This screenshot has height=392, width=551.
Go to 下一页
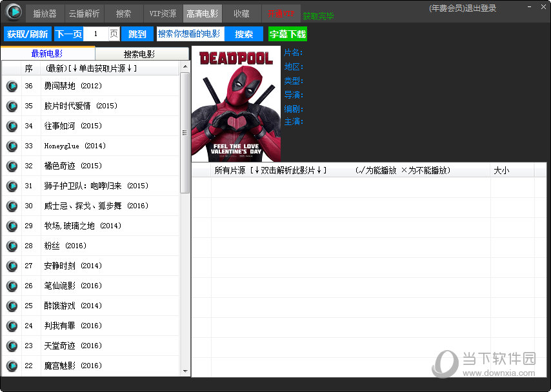point(68,34)
